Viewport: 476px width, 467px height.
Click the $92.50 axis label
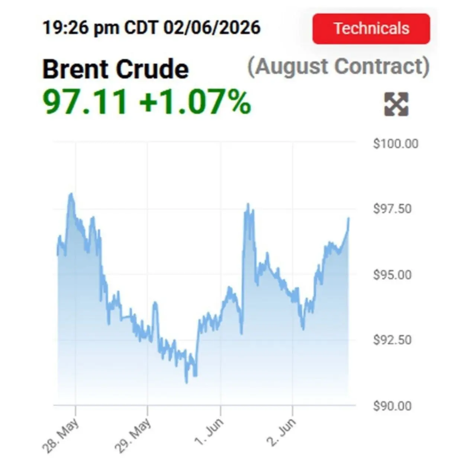[392, 340]
